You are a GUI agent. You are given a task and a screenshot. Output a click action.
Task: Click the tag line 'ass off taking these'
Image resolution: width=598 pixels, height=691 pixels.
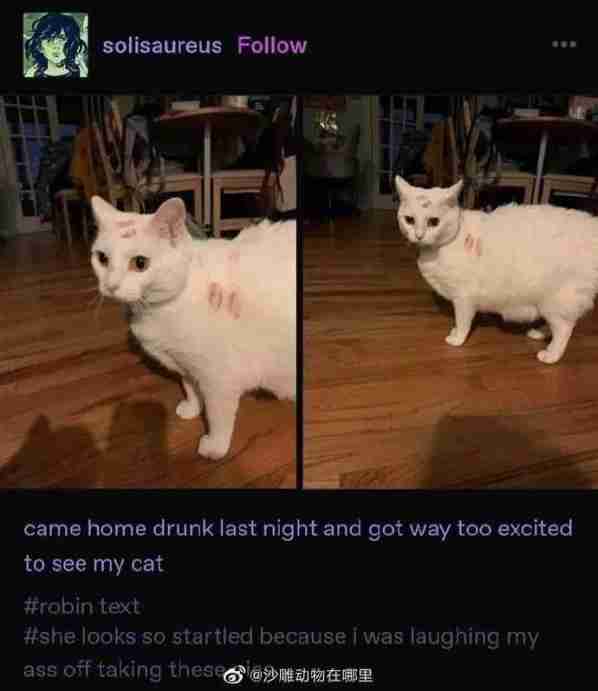click(x=123, y=670)
